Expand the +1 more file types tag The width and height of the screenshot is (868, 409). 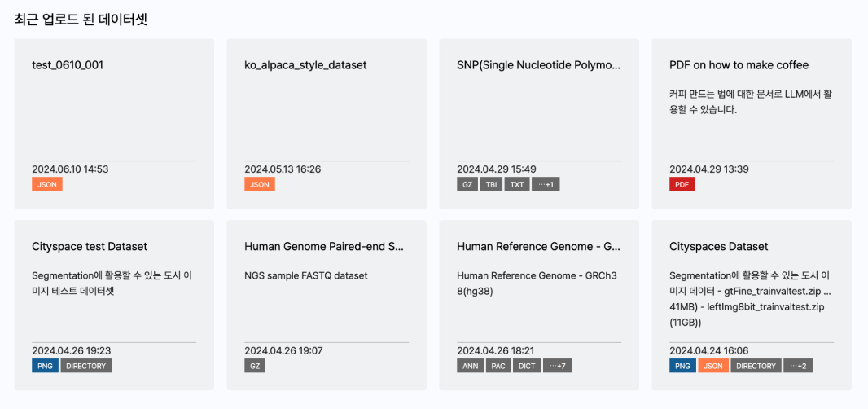click(x=546, y=185)
